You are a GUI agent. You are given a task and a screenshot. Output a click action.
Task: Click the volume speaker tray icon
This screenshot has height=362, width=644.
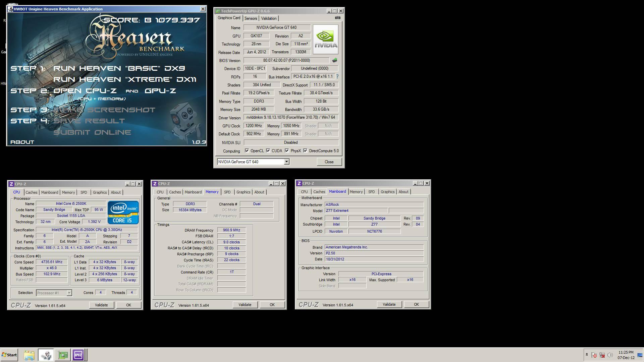[x=610, y=355]
